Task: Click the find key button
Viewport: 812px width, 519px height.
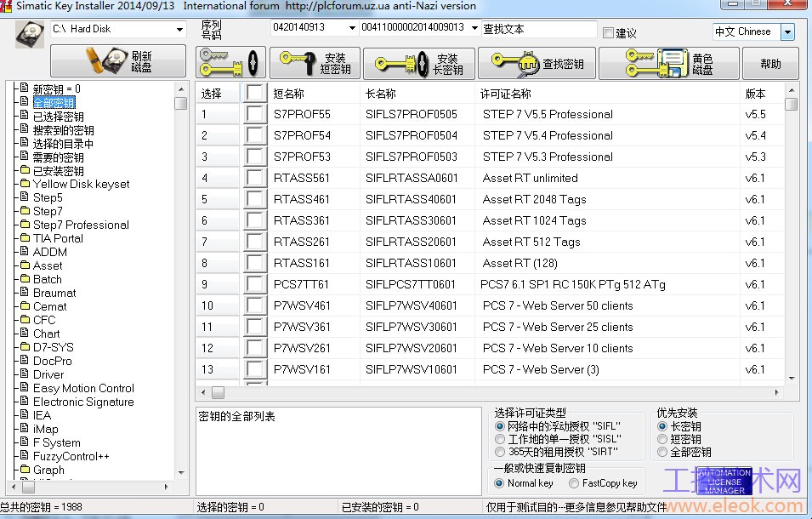Action: (x=537, y=63)
